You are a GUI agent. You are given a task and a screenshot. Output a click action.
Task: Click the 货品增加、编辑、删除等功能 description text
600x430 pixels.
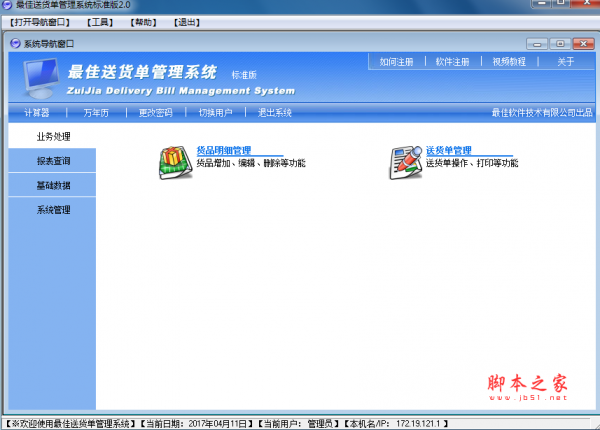click(251, 163)
